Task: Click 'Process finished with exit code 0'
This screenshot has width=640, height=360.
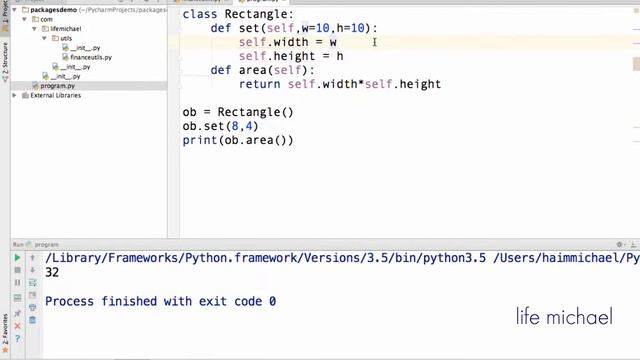Action: tap(160, 301)
